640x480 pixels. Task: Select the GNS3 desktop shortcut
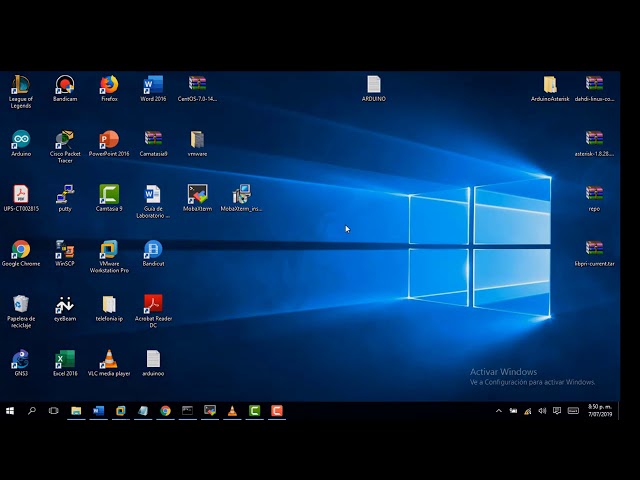21,363
